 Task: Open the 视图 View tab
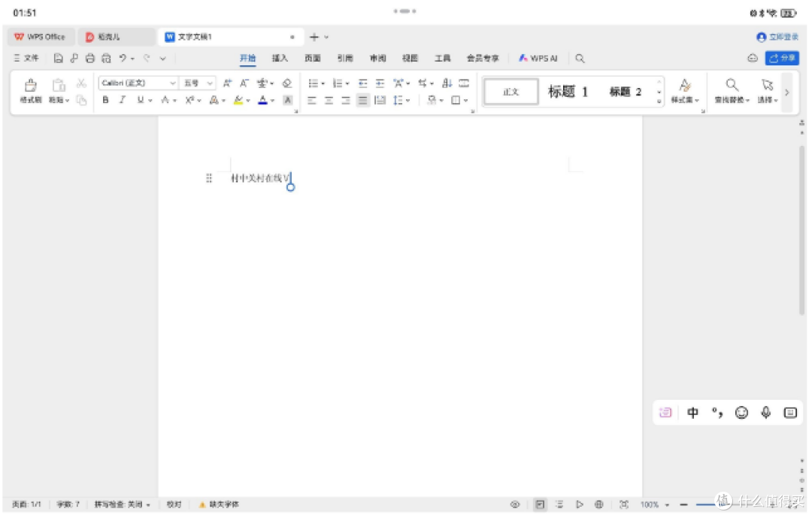(x=411, y=58)
